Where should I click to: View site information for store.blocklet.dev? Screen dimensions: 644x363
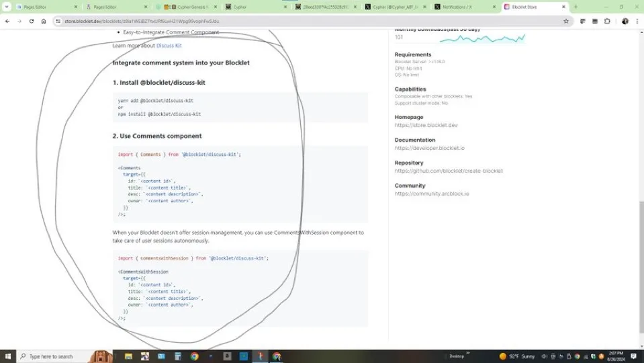coord(58,21)
